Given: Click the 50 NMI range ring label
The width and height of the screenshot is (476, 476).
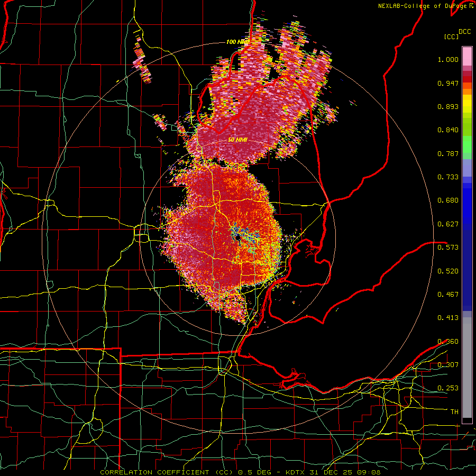Looking at the screenshot, I should pos(237,140).
